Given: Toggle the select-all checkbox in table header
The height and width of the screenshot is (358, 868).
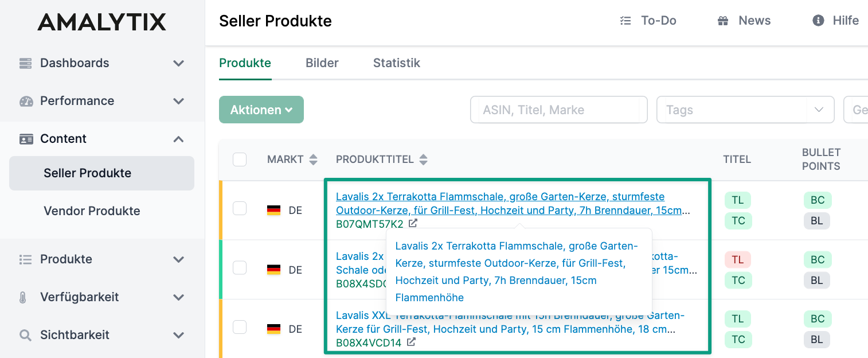Looking at the screenshot, I should click(240, 159).
